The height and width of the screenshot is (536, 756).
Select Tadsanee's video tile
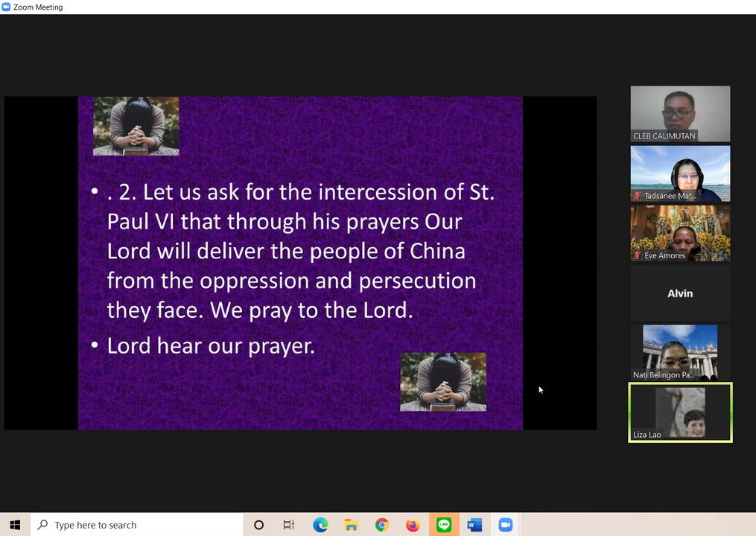(x=680, y=173)
